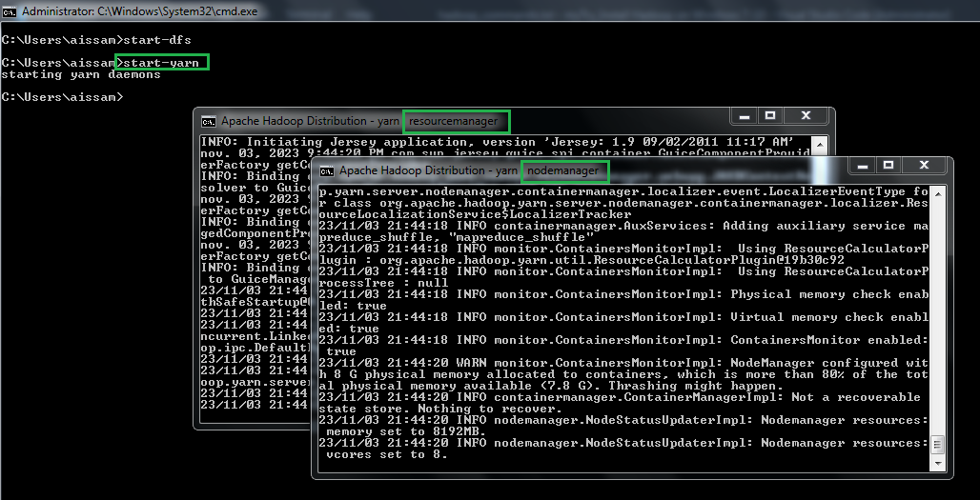Click the Administrator cmd.exe title bar
Viewport: 980px width, 500px height.
(x=490, y=11)
